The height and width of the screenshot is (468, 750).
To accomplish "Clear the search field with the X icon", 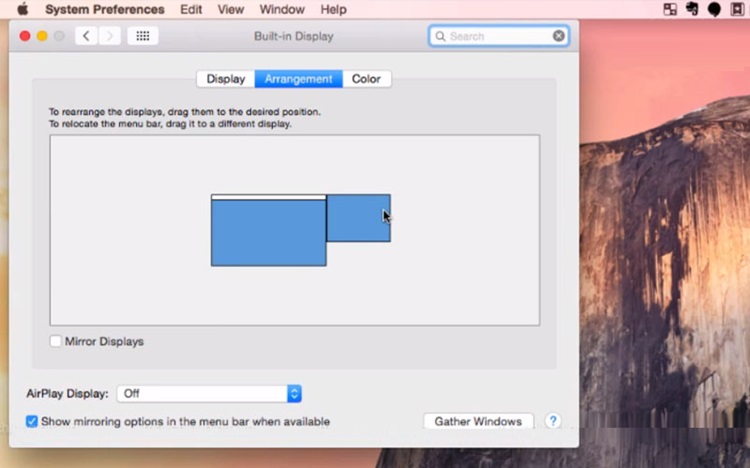I will pyautogui.click(x=558, y=36).
